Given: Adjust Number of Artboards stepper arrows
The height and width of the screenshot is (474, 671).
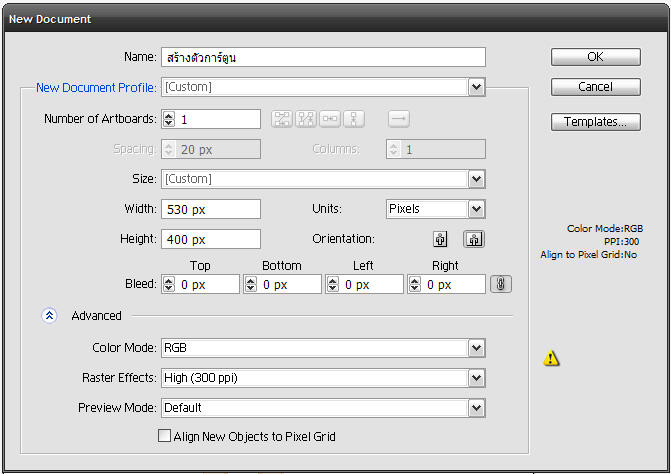Looking at the screenshot, I should [168, 119].
